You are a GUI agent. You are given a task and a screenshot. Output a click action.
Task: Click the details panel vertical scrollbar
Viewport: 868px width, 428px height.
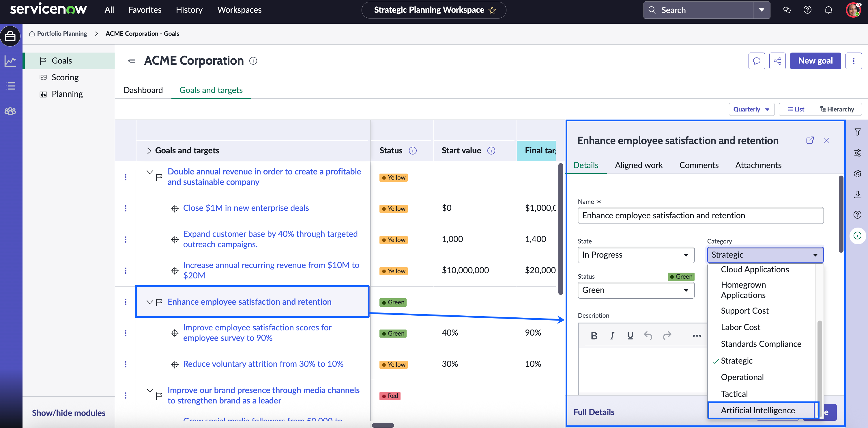[841, 214]
